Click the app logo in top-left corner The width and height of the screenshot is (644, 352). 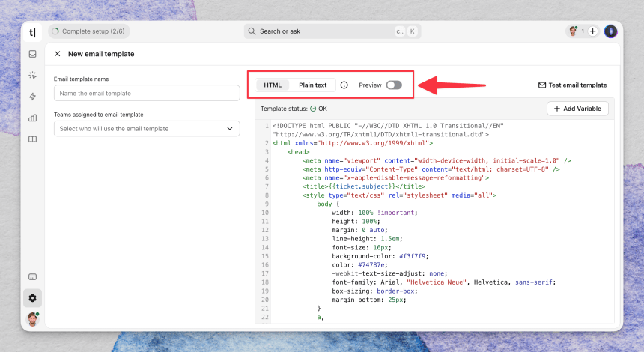pyautogui.click(x=32, y=32)
